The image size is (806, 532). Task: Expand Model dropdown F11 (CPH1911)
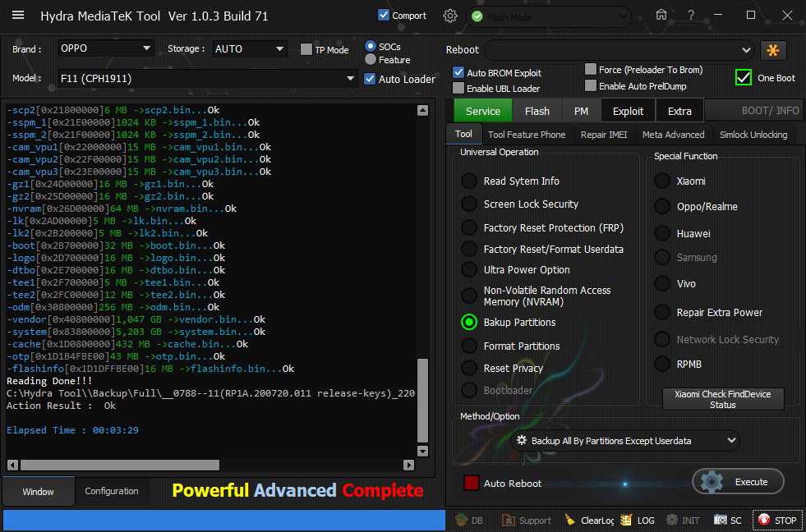point(208,79)
